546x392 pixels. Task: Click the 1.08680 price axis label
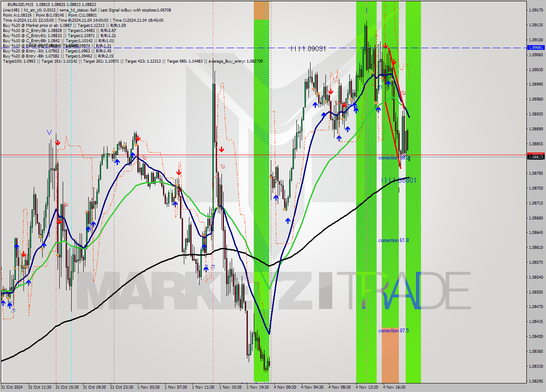(536, 218)
